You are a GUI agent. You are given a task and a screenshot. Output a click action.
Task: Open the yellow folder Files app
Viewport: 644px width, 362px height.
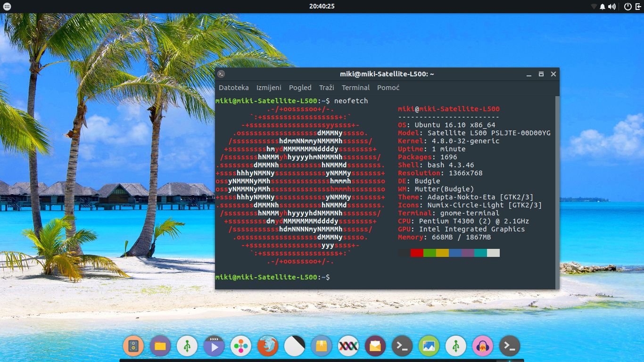pos(160,346)
